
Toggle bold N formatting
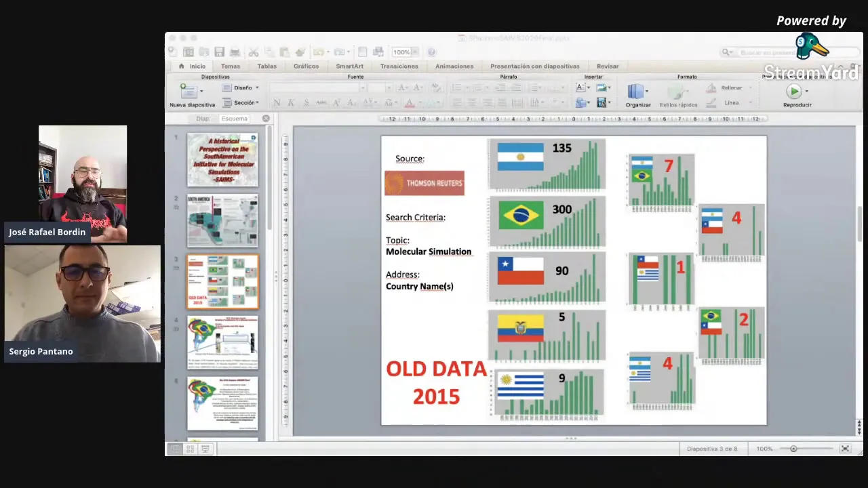pos(277,103)
